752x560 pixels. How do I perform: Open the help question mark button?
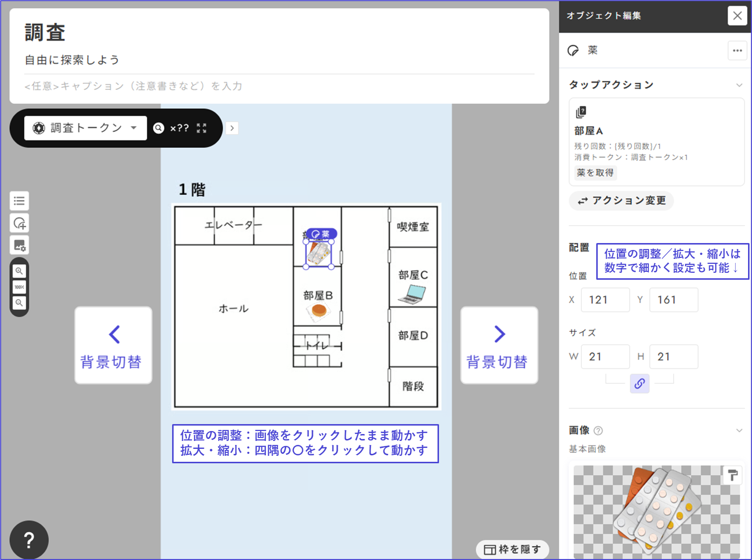pyautogui.click(x=29, y=540)
